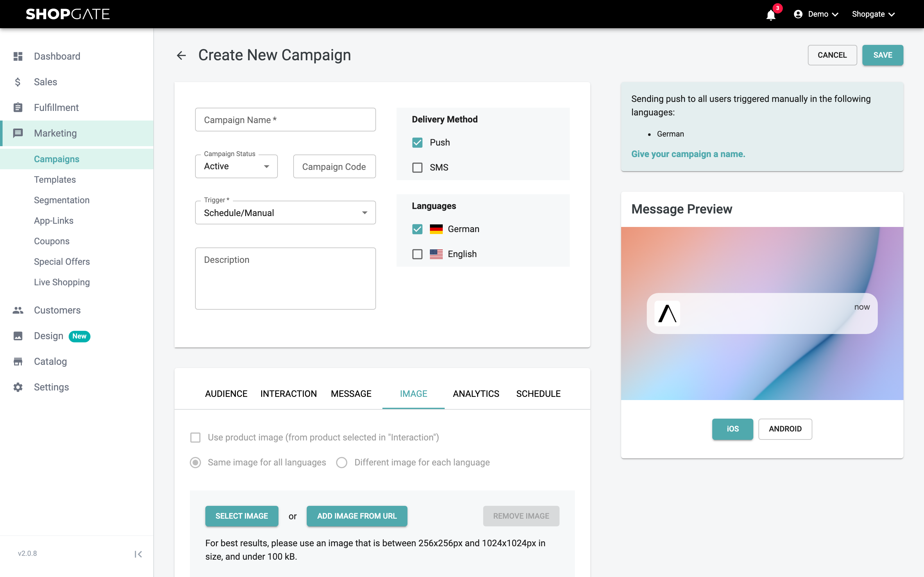Check the English language checkbox
924x577 pixels.
pos(417,254)
